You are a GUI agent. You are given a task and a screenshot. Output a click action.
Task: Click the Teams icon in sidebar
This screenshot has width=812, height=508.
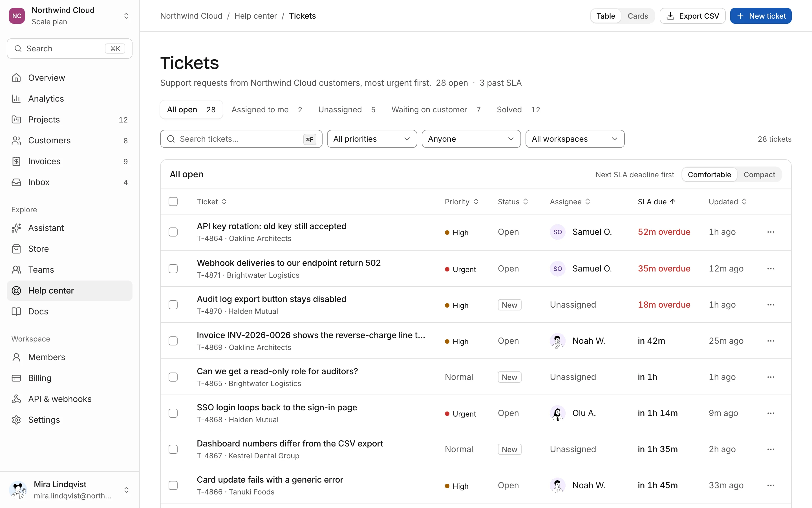coord(16,270)
